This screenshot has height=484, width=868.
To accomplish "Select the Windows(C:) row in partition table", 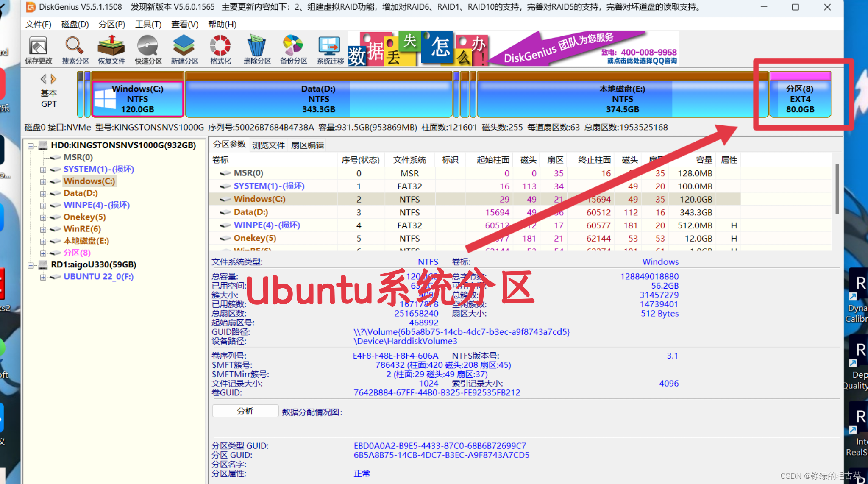I will pyautogui.click(x=475, y=199).
